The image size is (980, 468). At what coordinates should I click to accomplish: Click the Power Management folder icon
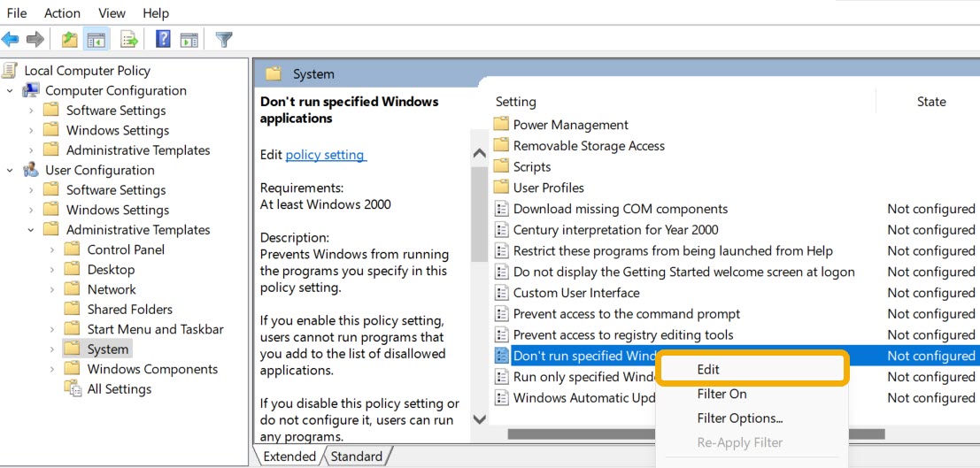501,125
